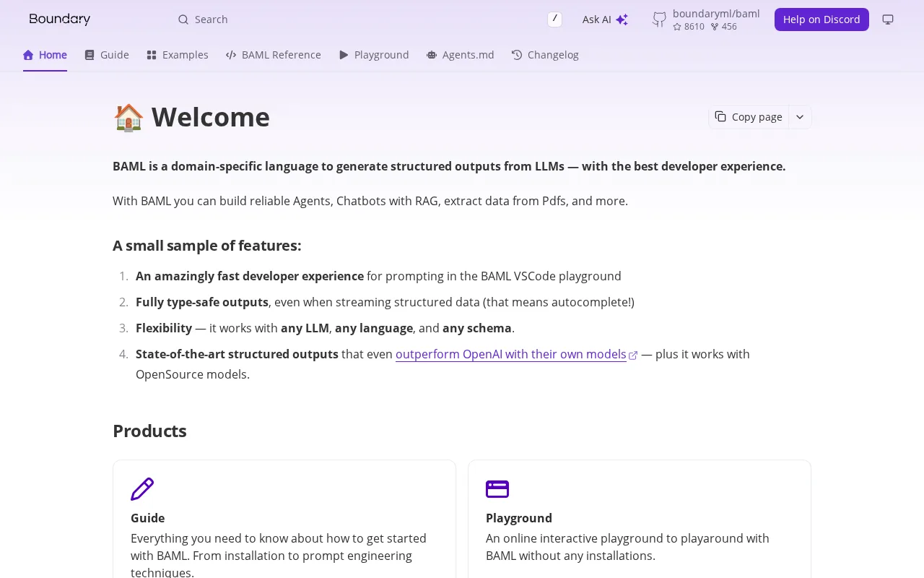924x578 pixels.
Task: Click the house icon on the Home tab
Action: pos(28,55)
